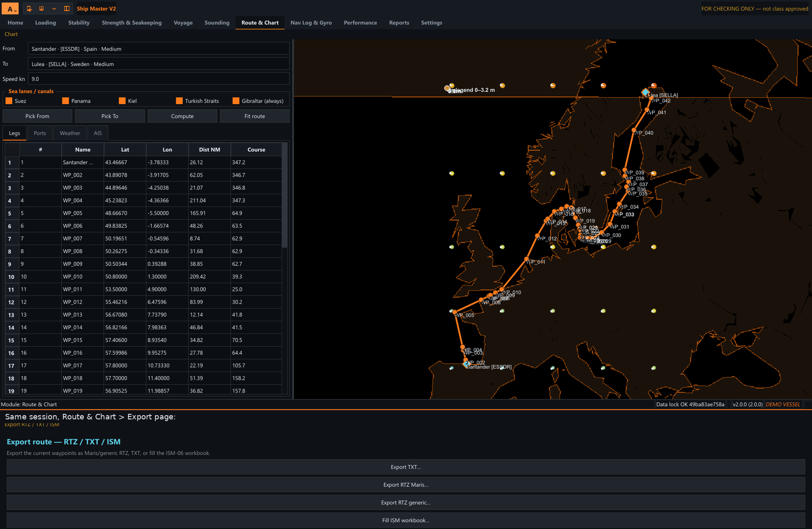Click Fill ISM workbook... button
Screen dimensions: 812x529
click(x=406, y=520)
